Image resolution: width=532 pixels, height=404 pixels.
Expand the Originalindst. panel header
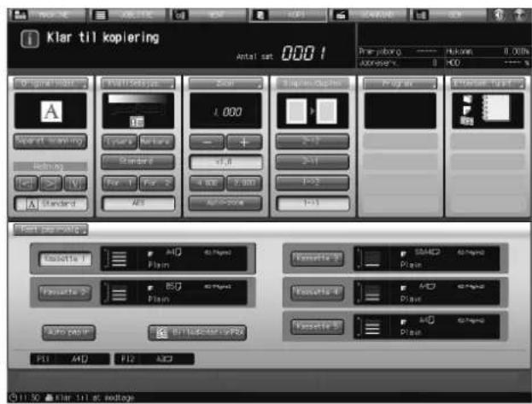(51, 83)
